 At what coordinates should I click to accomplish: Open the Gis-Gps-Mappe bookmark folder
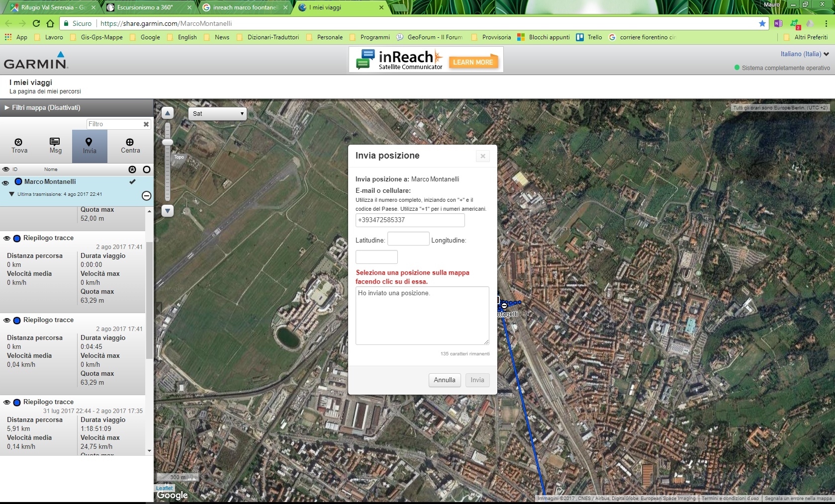click(x=96, y=37)
